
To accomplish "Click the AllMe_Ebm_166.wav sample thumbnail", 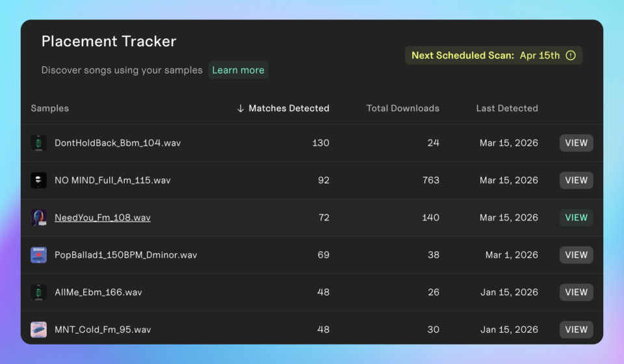I will 38,292.
